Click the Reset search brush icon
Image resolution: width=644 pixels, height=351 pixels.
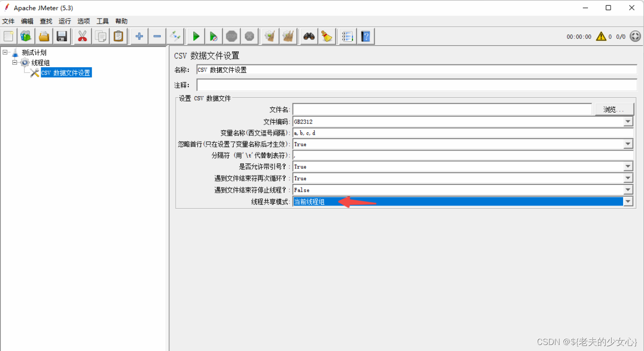[x=327, y=36]
